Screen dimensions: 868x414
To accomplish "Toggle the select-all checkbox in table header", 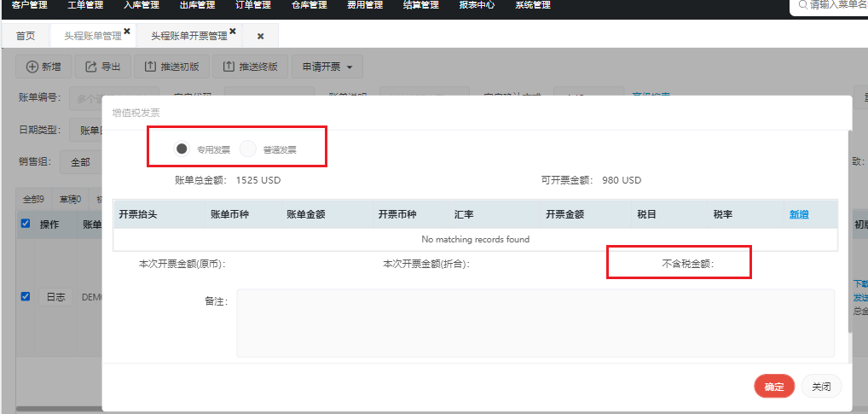I will [x=25, y=224].
